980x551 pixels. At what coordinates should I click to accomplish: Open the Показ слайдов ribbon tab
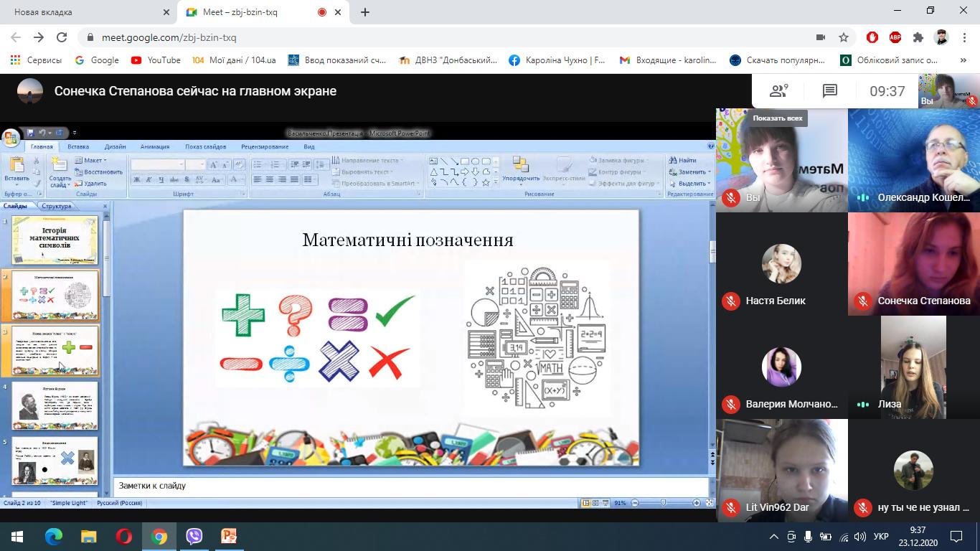(x=205, y=146)
